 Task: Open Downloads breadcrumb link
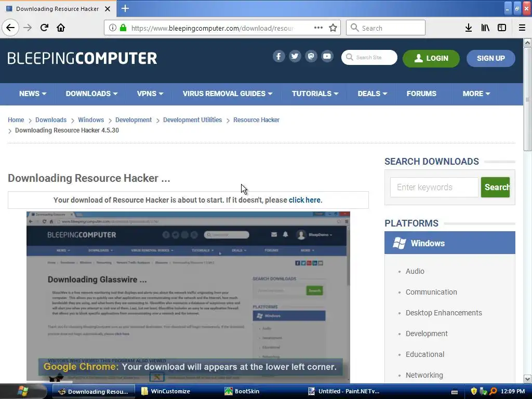(x=51, y=120)
